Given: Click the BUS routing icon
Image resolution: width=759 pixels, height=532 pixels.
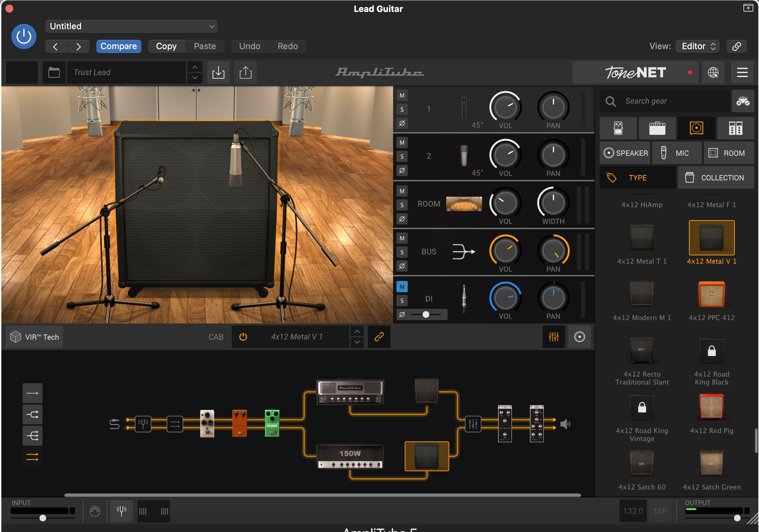Looking at the screenshot, I should (x=464, y=251).
